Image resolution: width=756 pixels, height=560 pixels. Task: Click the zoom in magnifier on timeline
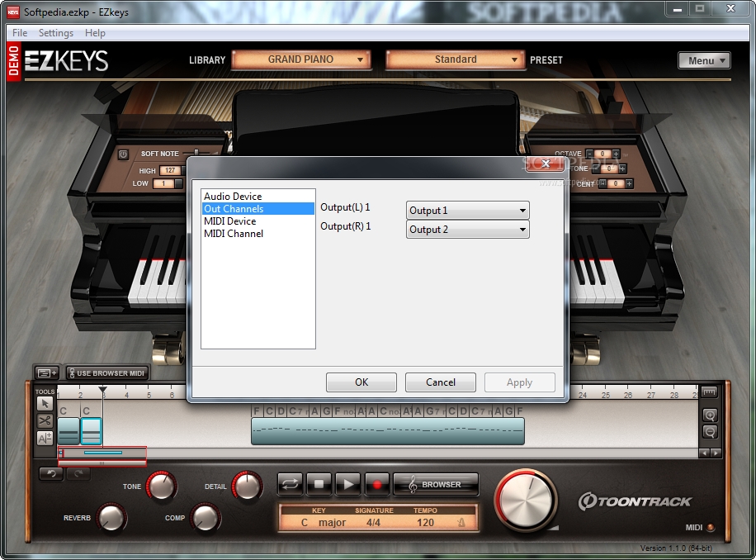point(710,415)
